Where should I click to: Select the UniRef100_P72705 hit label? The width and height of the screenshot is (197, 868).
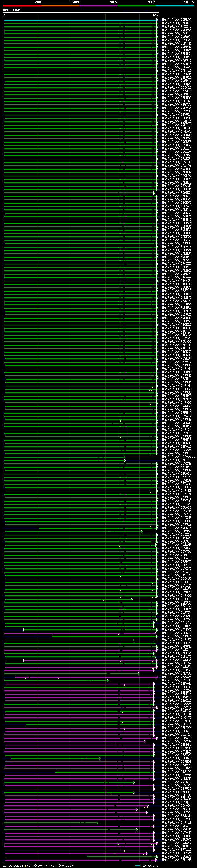(x=177, y=755)
